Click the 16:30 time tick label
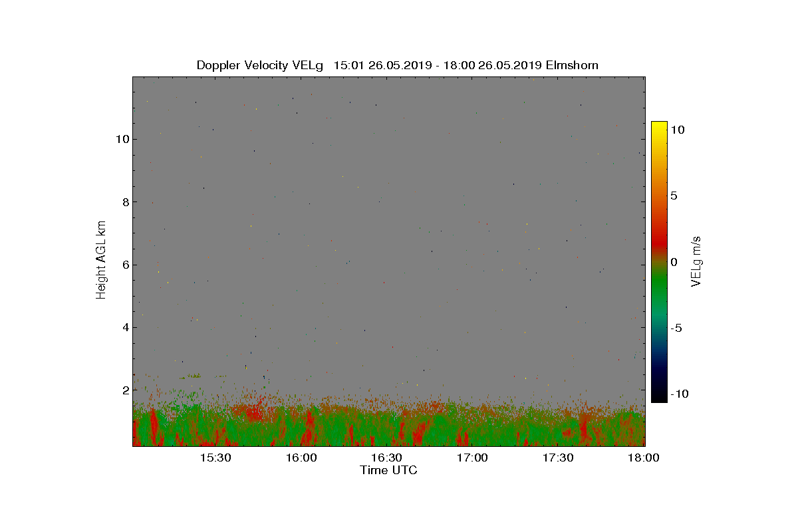The height and width of the screenshot is (532, 798). point(387,458)
